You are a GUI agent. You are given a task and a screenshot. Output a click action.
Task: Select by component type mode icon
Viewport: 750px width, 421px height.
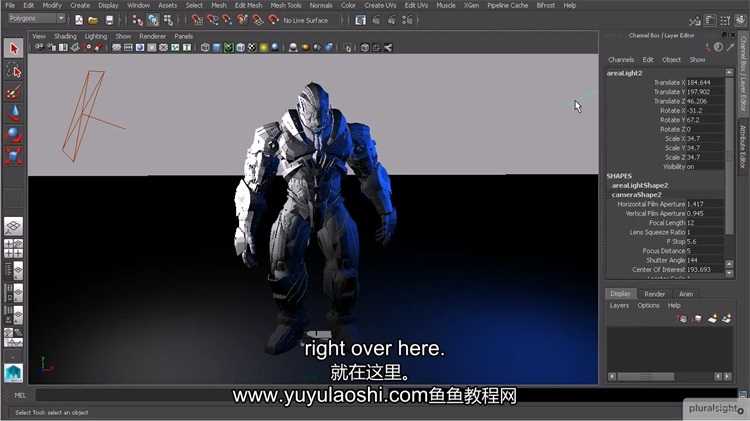click(168, 20)
